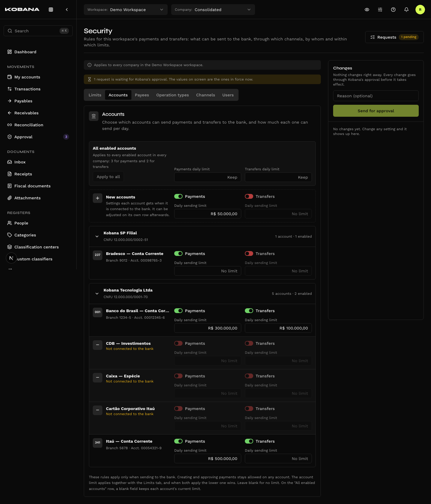The width and height of the screenshot is (431, 504).
Task: Click the sidebar Search field
Action: click(x=38, y=31)
